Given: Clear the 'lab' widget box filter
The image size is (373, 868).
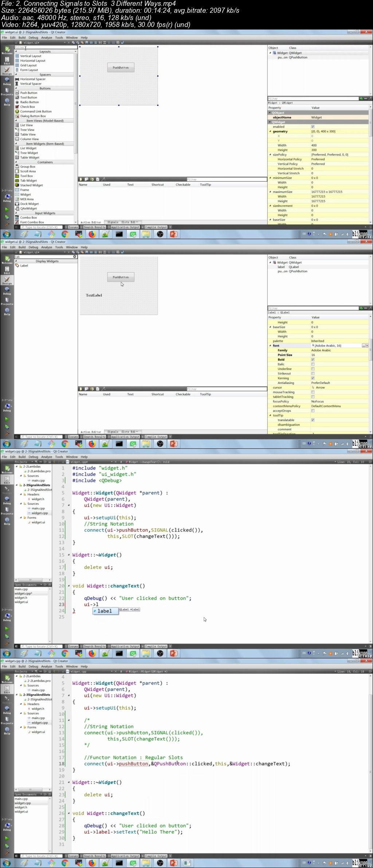Looking at the screenshot, I should click(75, 257).
